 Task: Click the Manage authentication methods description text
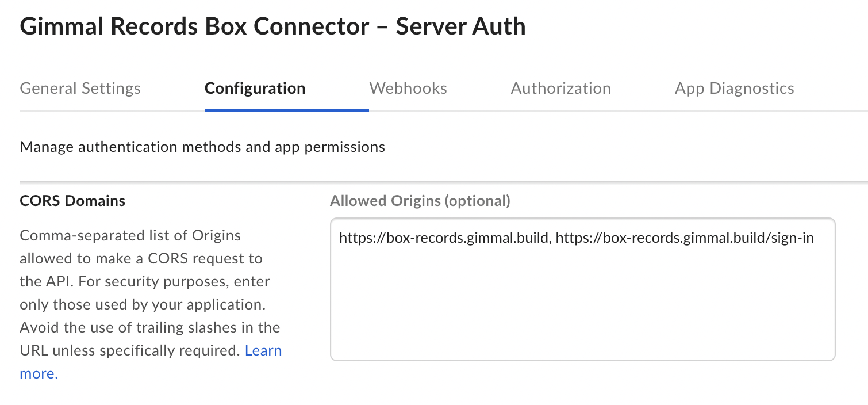(x=202, y=147)
